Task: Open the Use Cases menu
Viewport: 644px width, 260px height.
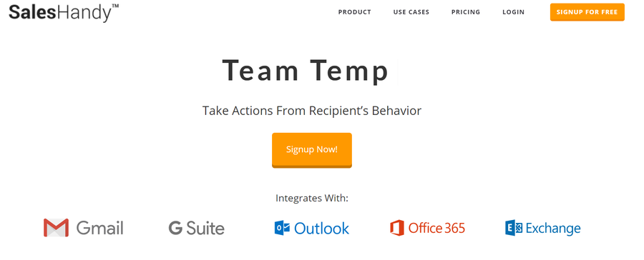Action: (411, 12)
